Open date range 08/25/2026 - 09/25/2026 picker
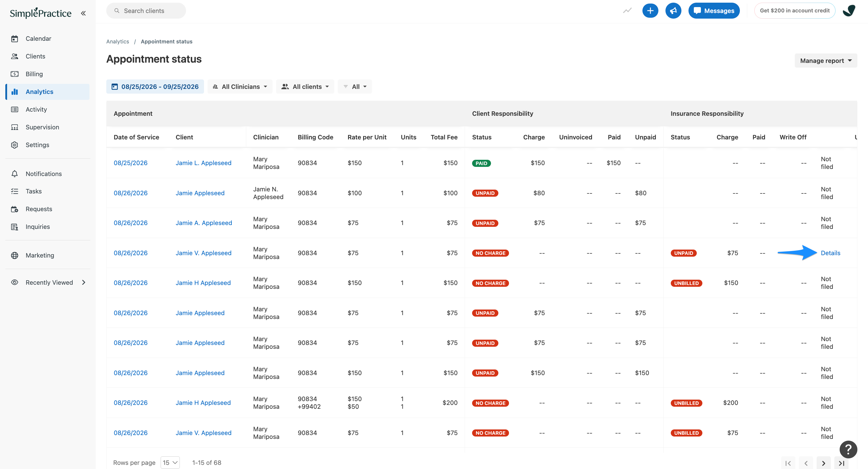The height and width of the screenshot is (469, 868). point(155,87)
